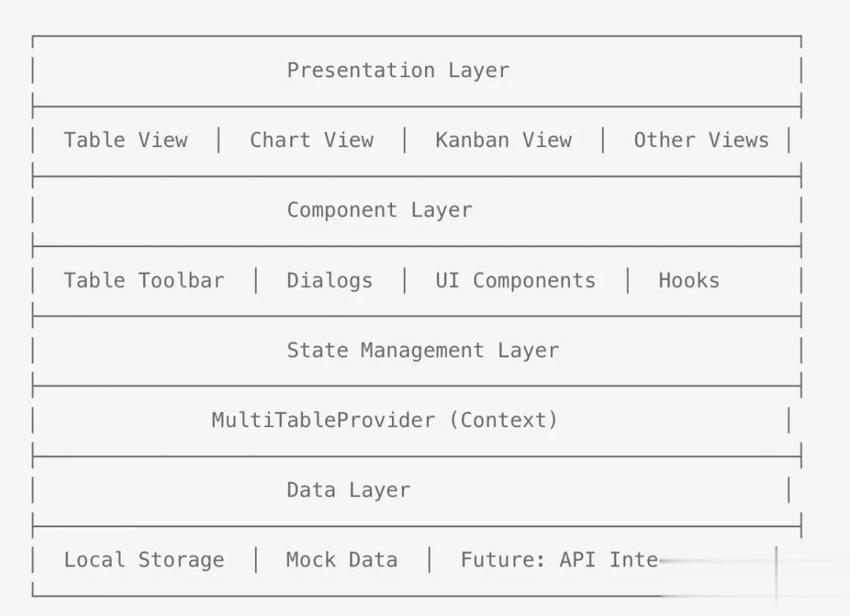Click the Future: API Inte text
Viewport: 850px width, 616px height.
(560, 560)
